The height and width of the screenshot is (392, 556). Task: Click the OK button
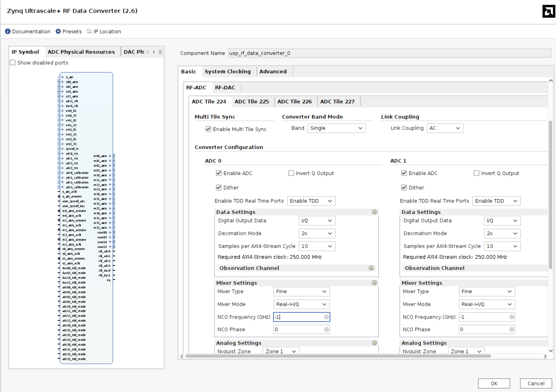coord(494,383)
